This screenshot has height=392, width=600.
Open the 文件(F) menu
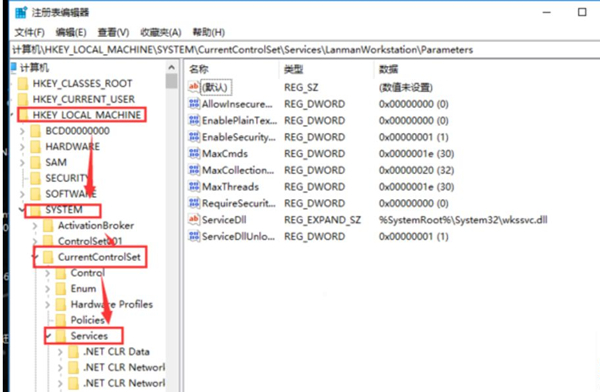(29, 33)
